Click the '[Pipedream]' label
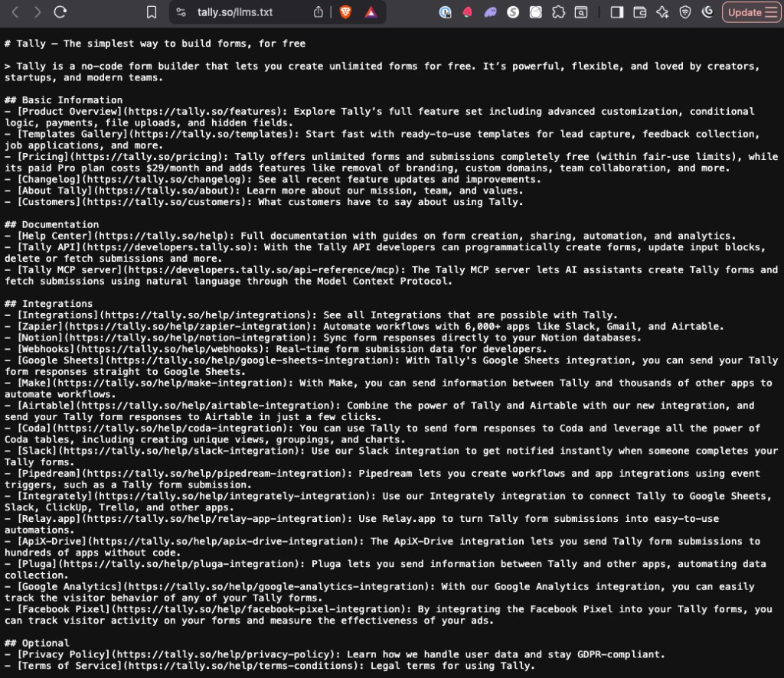 pyautogui.click(x=48, y=473)
